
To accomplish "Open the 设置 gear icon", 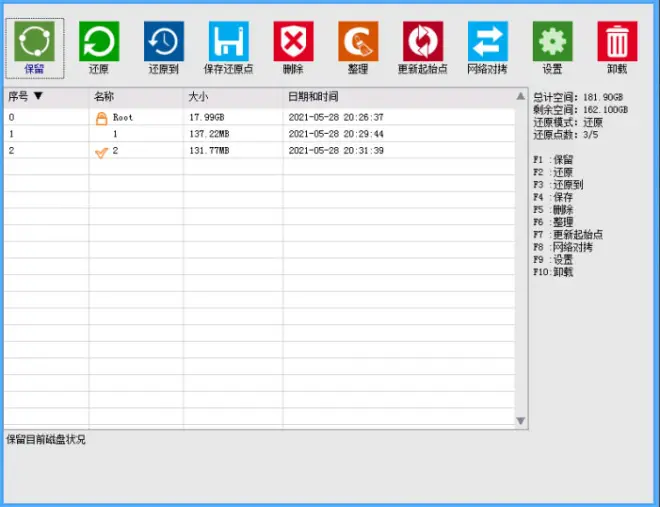I will (553, 41).
